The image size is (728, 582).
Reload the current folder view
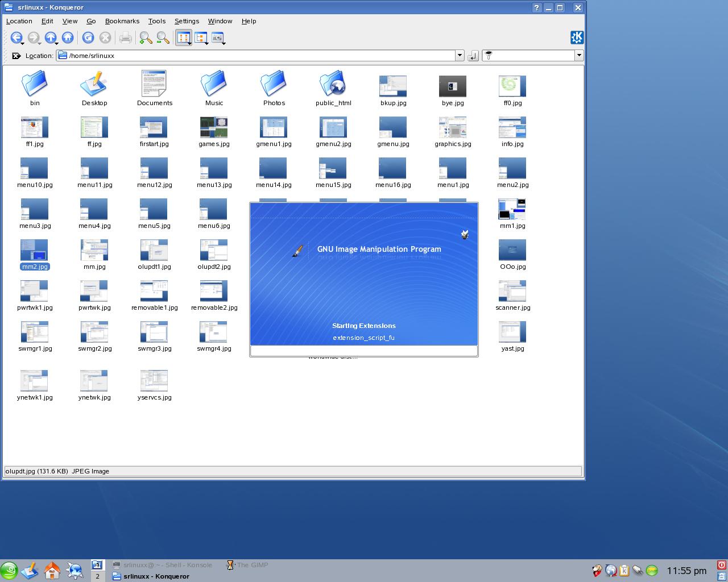pyautogui.click(x=88, y=38)
